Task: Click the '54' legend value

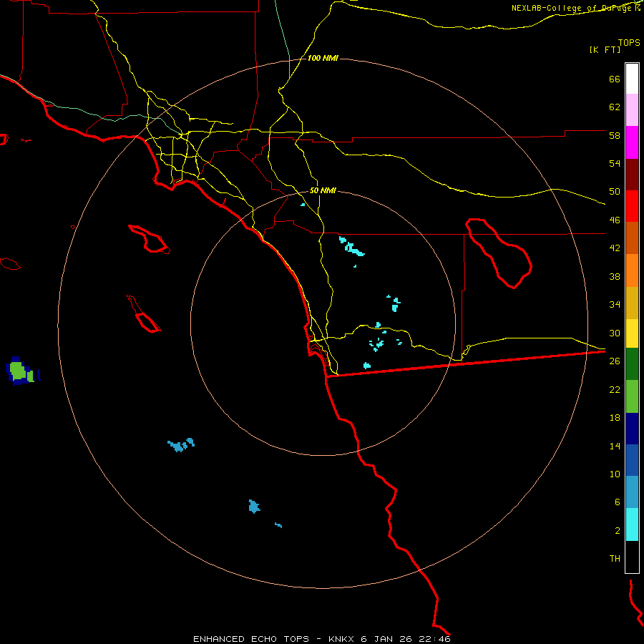Action: pos(615,163)
